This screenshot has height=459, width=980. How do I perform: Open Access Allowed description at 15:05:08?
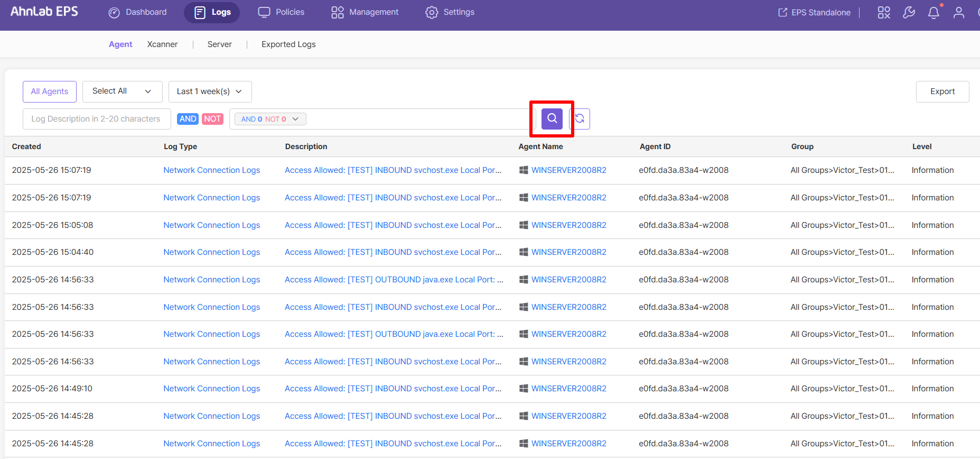coord(393,225)
